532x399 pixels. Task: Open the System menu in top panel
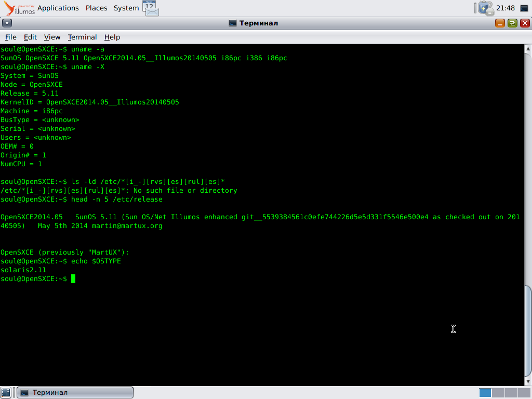[126, 8]
